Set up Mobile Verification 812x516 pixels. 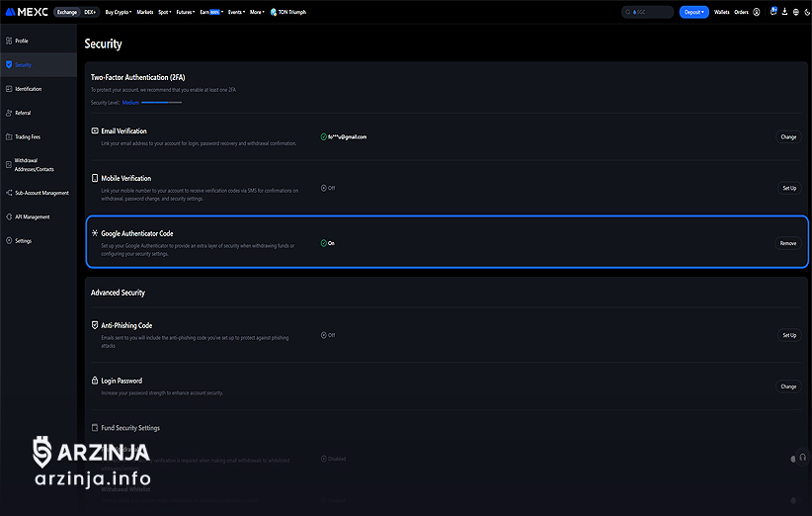point(788,188)
